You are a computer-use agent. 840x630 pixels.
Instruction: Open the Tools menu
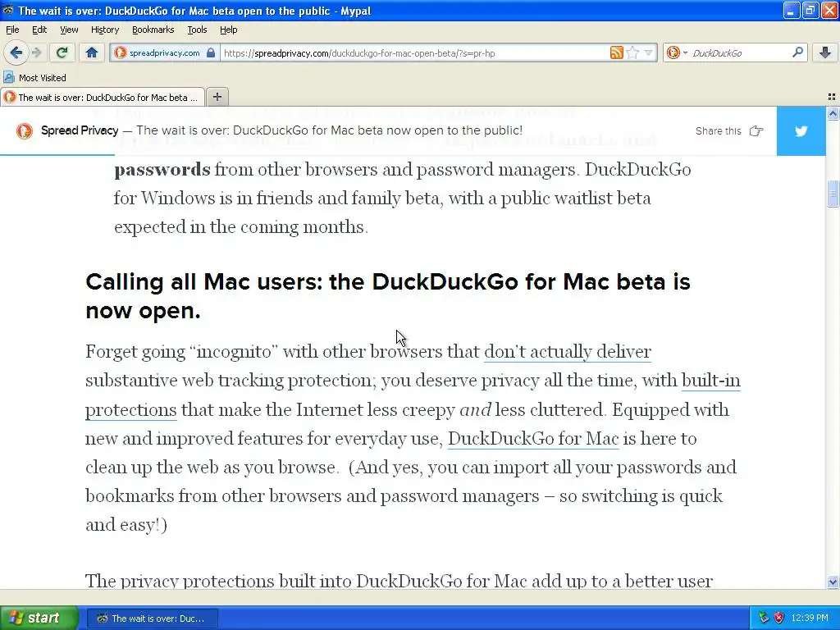point(197,30)
